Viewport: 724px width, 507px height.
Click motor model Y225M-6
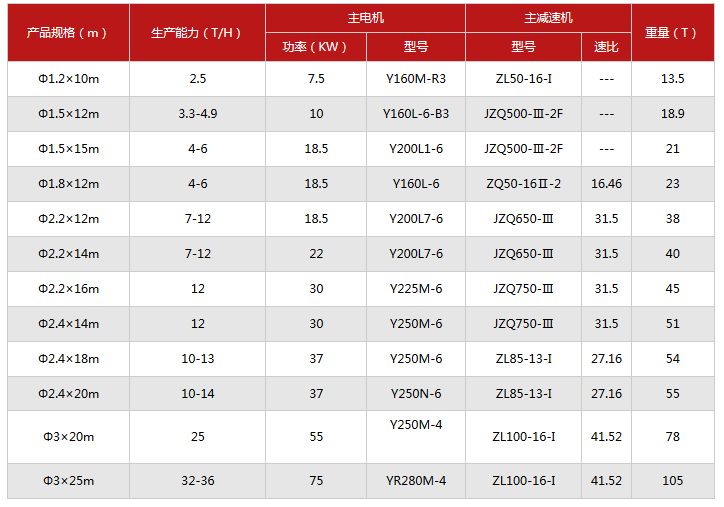click(415, 289)
